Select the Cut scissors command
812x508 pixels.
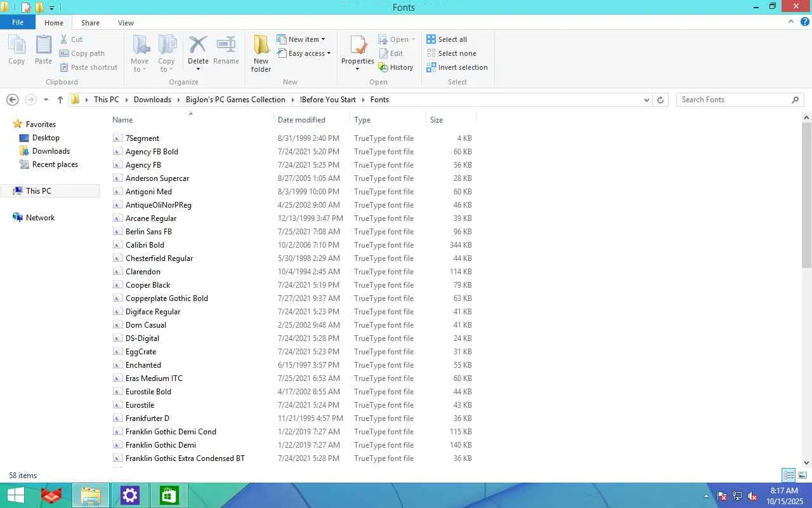coord(71,39)
